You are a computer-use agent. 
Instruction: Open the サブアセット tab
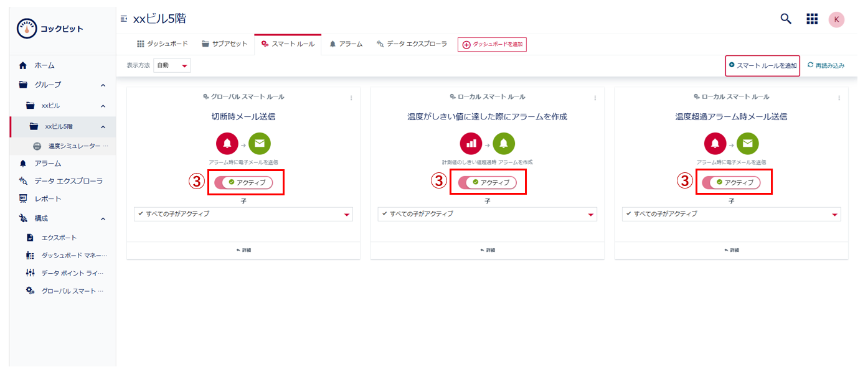225,44
